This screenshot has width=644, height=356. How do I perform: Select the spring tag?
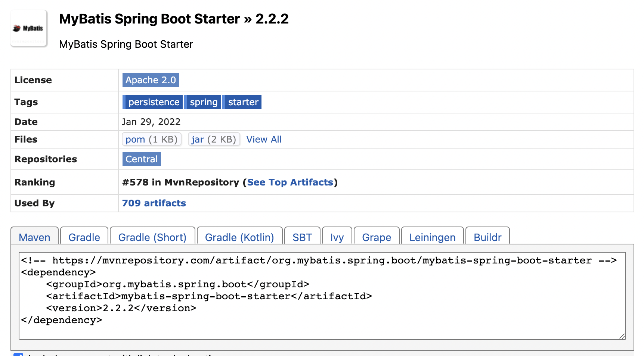pos(203,102)
